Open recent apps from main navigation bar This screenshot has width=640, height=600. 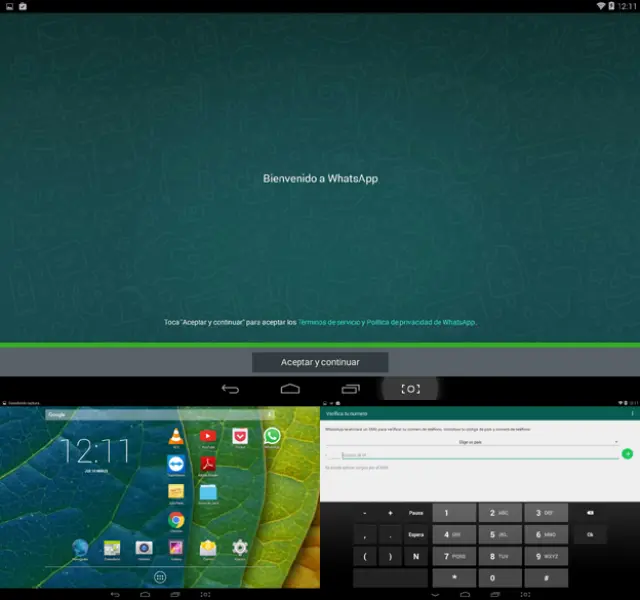(350, 389)
